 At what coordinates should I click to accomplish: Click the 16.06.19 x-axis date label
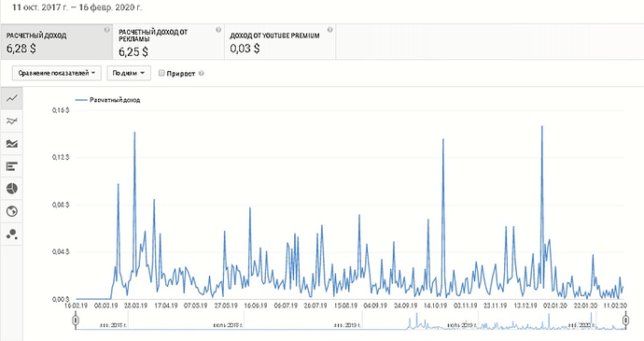(256, 305)
